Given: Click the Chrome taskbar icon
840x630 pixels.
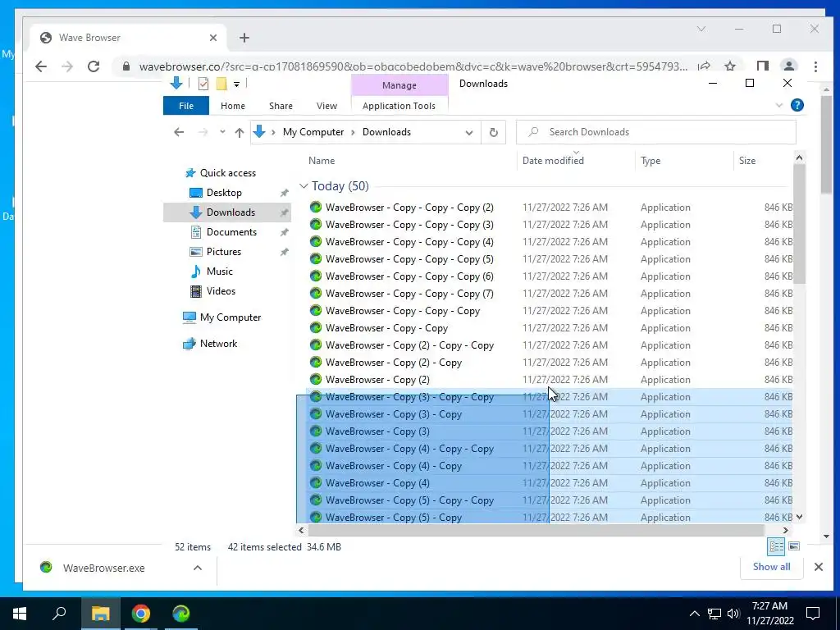Looking at the screenshot, I should (x=140, y=614).
